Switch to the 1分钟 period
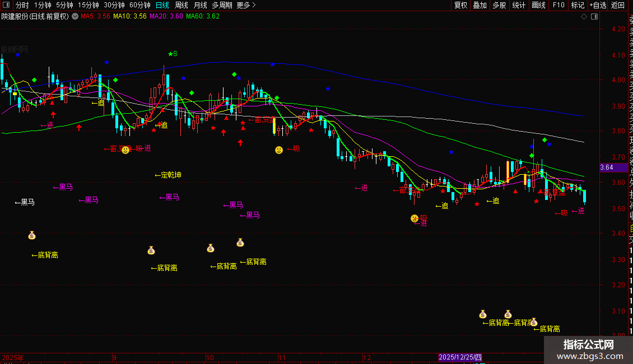The width and height of the screenshot is (633, 364). click(x=43, y=5)
